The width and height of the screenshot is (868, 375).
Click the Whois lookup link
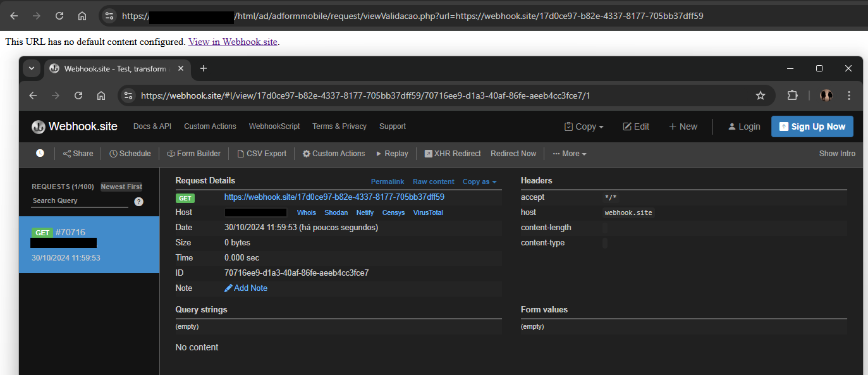click(x=307, y=212)
